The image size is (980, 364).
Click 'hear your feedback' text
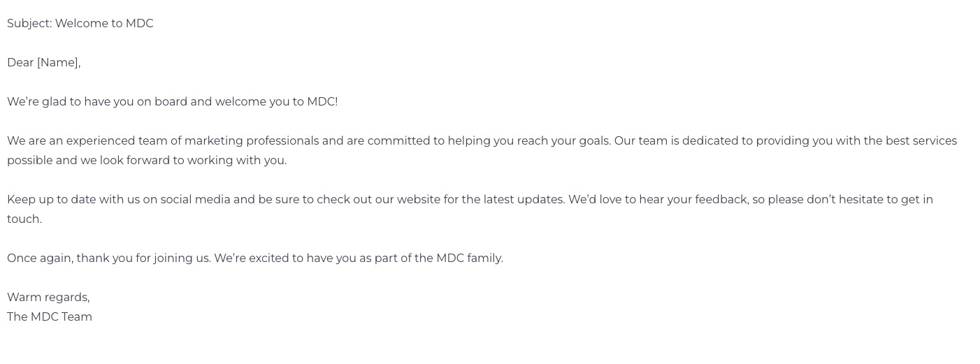click(x=694, y=200)
